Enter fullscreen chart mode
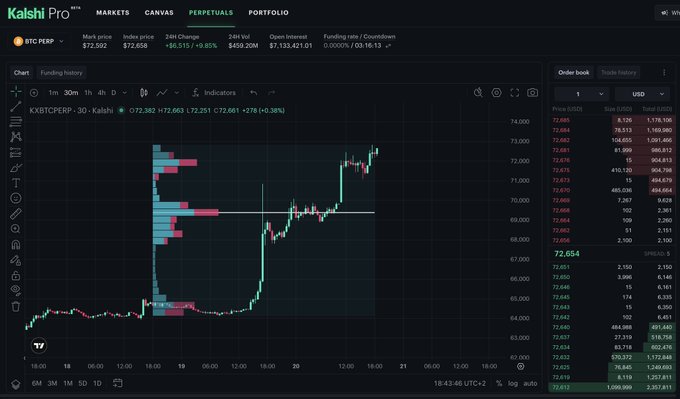Image resolution: width=680 pixels, height=399 pixels. click(514, 92)
